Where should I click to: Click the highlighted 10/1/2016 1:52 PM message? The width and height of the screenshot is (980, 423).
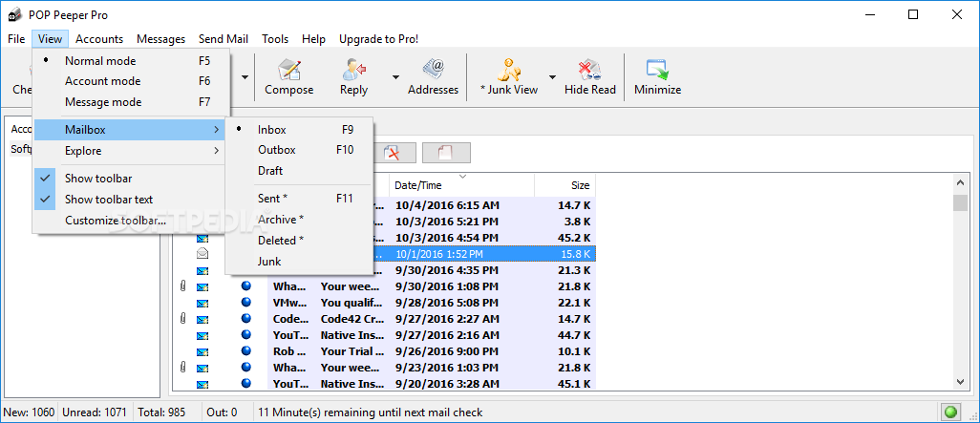pos(438,254)
